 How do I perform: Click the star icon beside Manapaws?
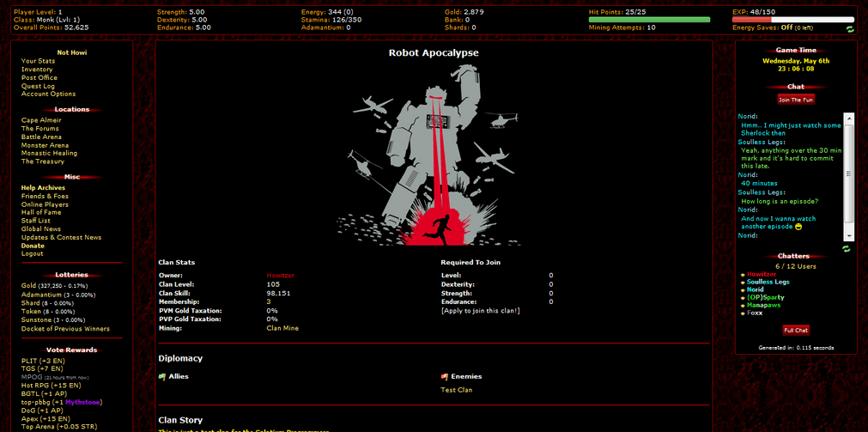[743, 305]
